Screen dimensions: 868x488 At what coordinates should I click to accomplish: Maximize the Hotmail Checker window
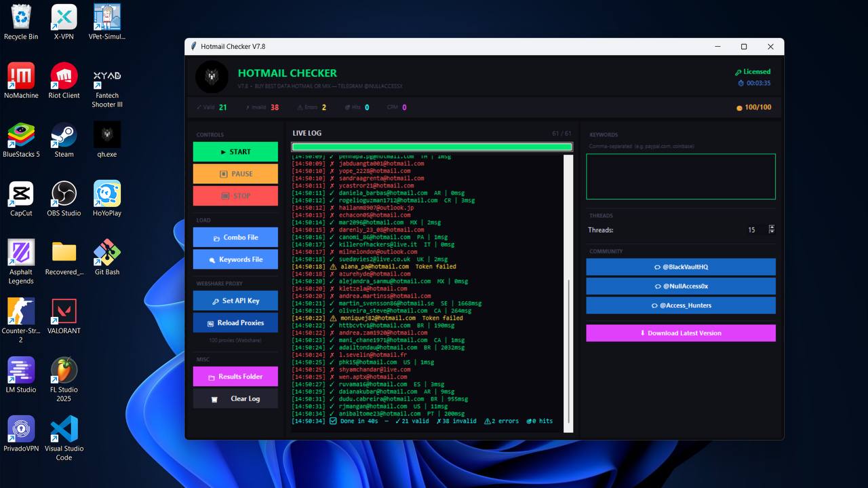(x=744, y=47)
